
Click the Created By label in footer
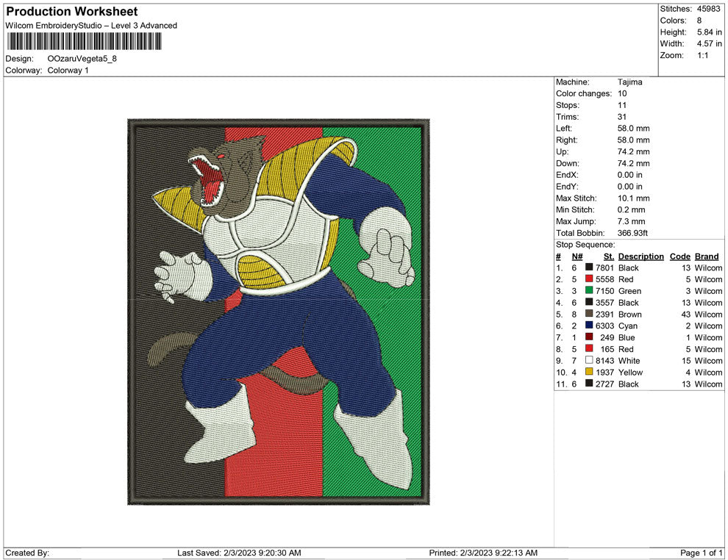[27, 553]
